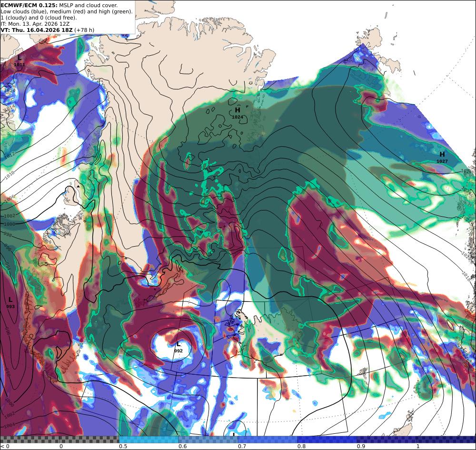
Task: Click the '< 0' color bar tick label
Action: [x=5, y=446]
